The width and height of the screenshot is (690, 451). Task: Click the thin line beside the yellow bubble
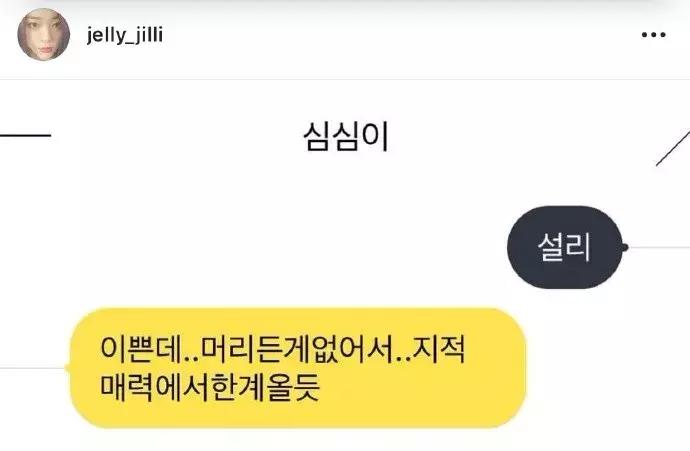[x=33, y=367]
